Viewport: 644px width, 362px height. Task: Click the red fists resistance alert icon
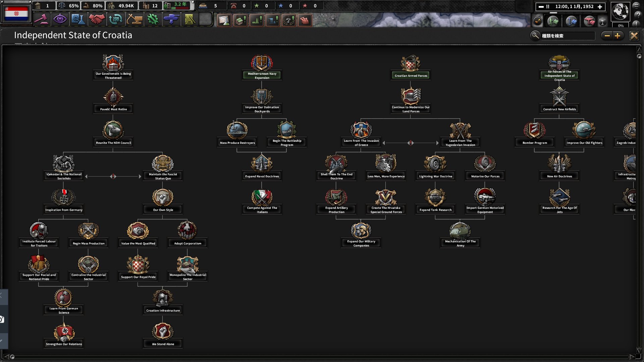(305, 20)
